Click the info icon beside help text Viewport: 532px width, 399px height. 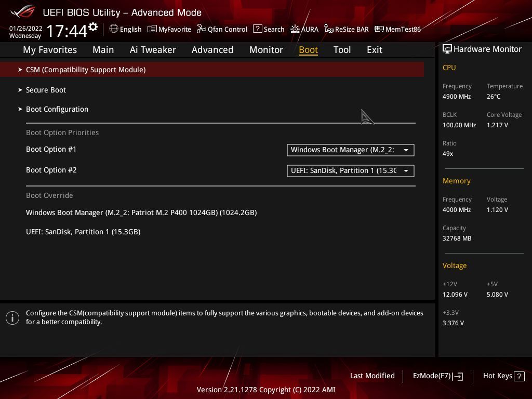(x=12, y=318)
